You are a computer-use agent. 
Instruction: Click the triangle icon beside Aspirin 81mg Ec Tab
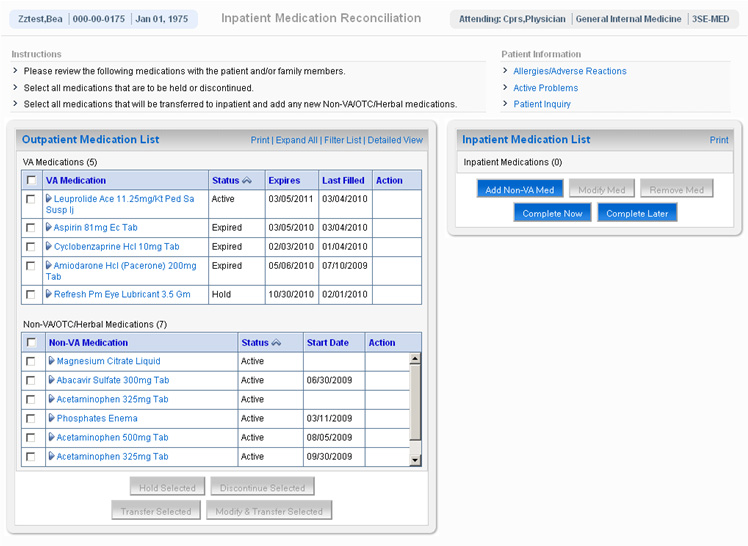click(x=49, y=228)
